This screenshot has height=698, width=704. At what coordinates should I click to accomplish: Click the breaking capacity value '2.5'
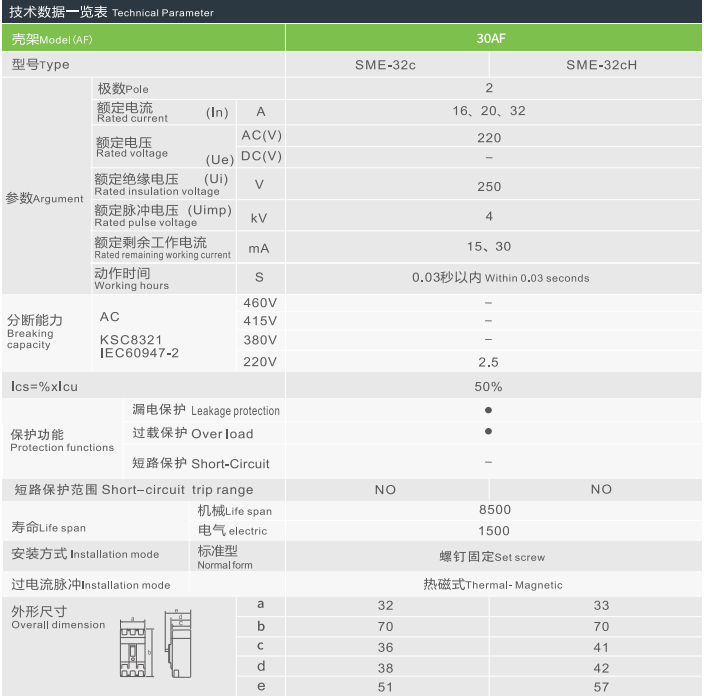coord(488,362)
